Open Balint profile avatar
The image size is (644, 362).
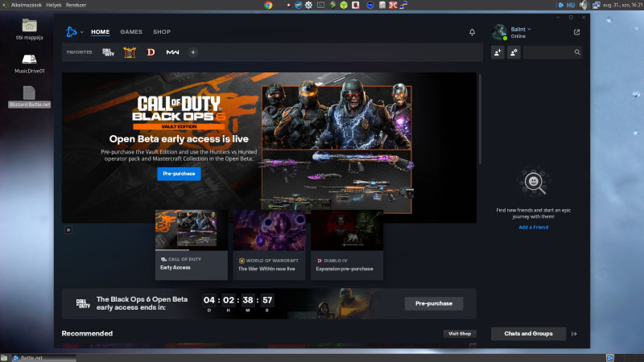[x=499, y=32]
